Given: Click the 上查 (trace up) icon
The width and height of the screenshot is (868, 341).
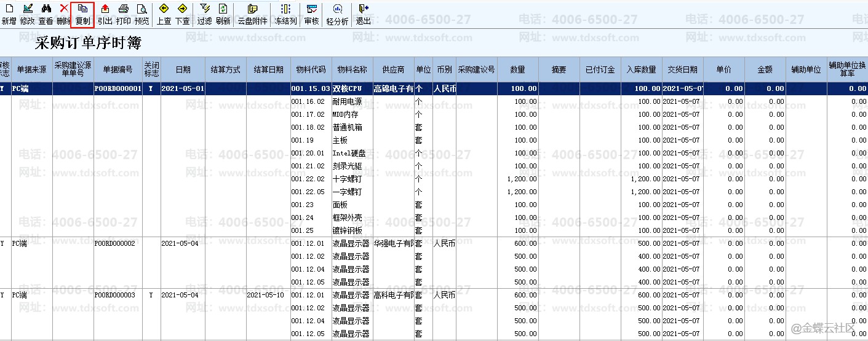Looking at the screenshot, I should 164,14.
